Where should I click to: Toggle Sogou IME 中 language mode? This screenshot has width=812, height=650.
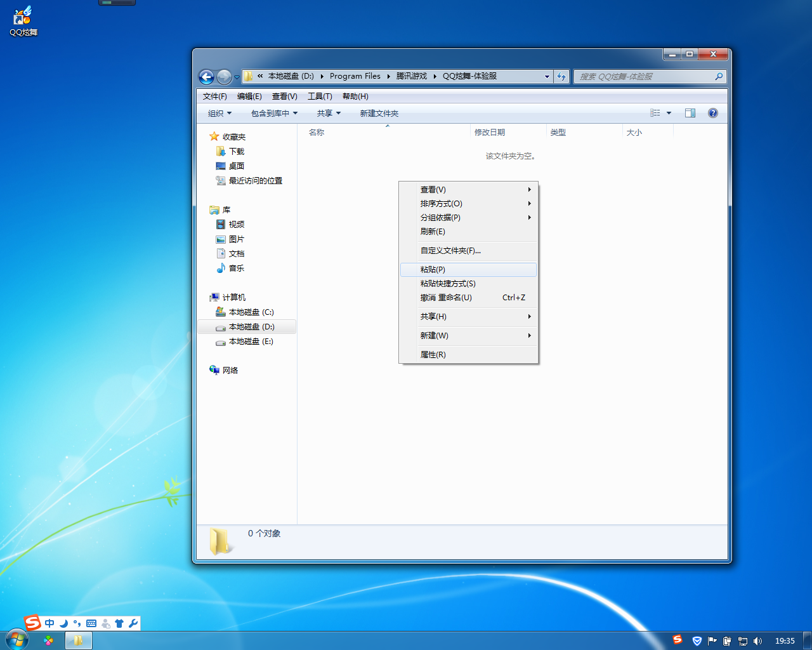coord(49,623)
